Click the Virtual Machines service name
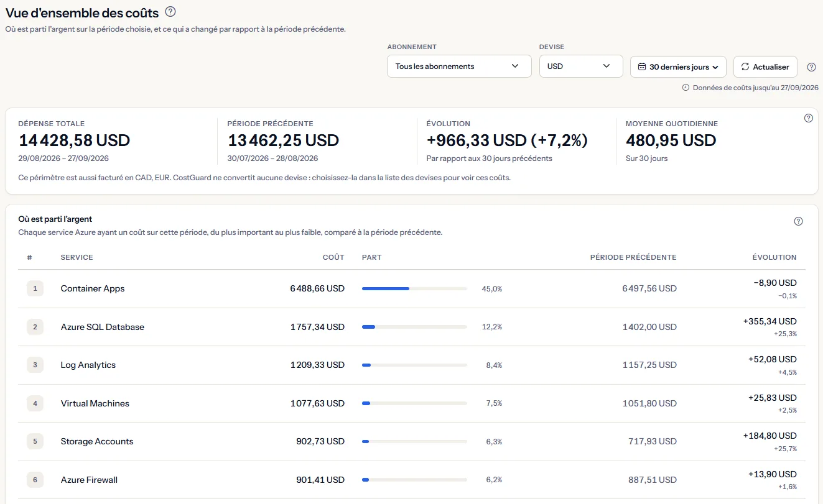The height and width of the screenshot is (504, 823). coord(95,403)
